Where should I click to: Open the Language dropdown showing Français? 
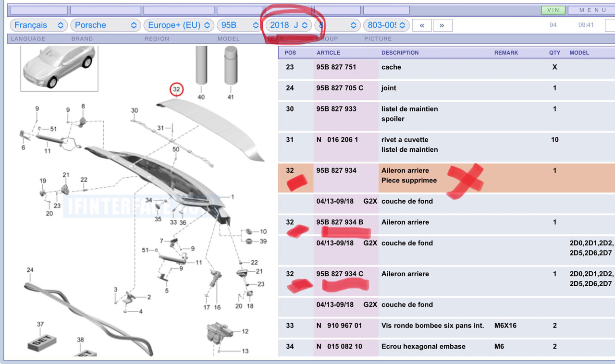(38, 25)
